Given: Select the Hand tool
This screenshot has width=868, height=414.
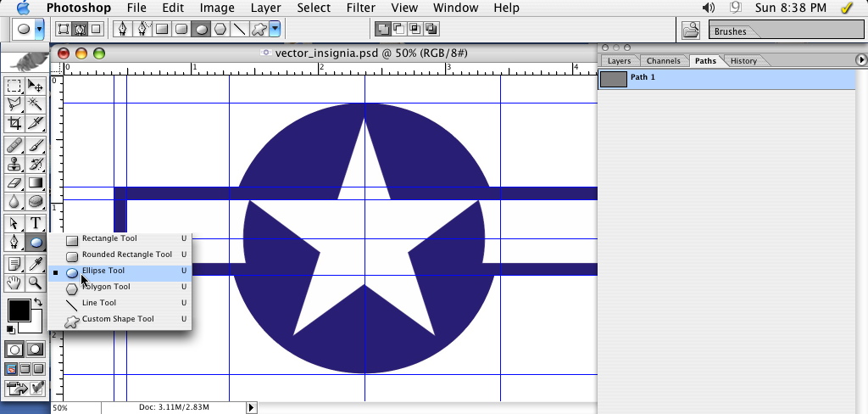Looking at the screenshot, I should pos(14,283).
